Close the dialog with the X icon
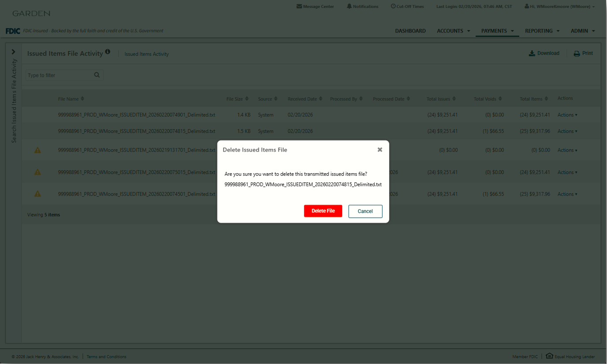This screenshot has width=607, height=364. click(x=380, y=150)
